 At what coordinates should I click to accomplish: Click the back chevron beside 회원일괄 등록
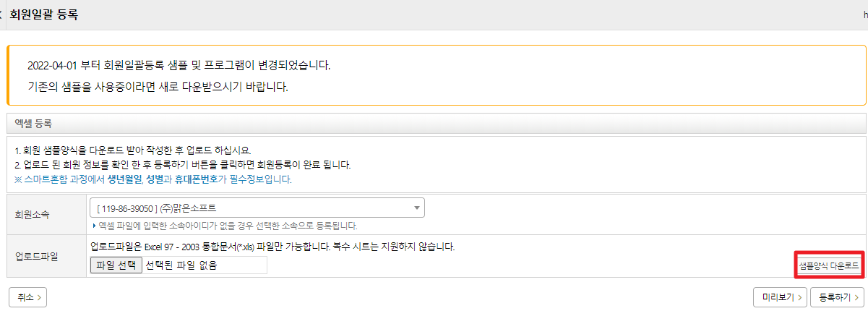2,14
